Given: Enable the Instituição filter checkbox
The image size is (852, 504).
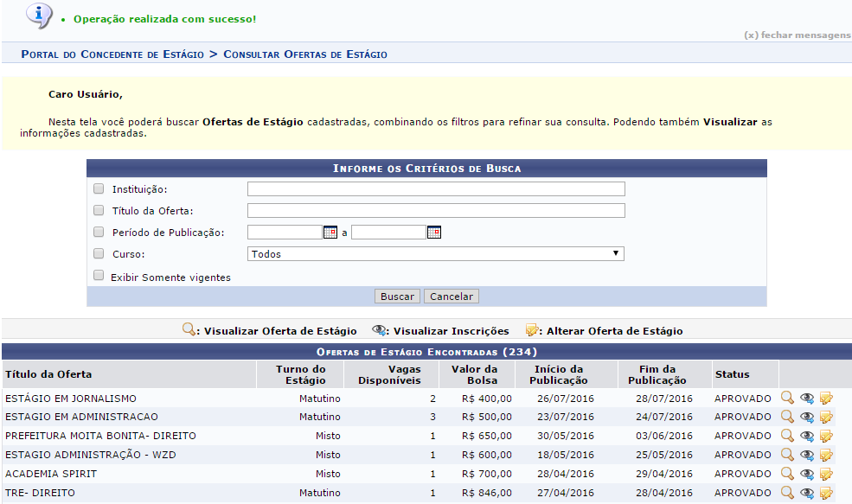Looking at the screenshot, I should coord(99,188).
